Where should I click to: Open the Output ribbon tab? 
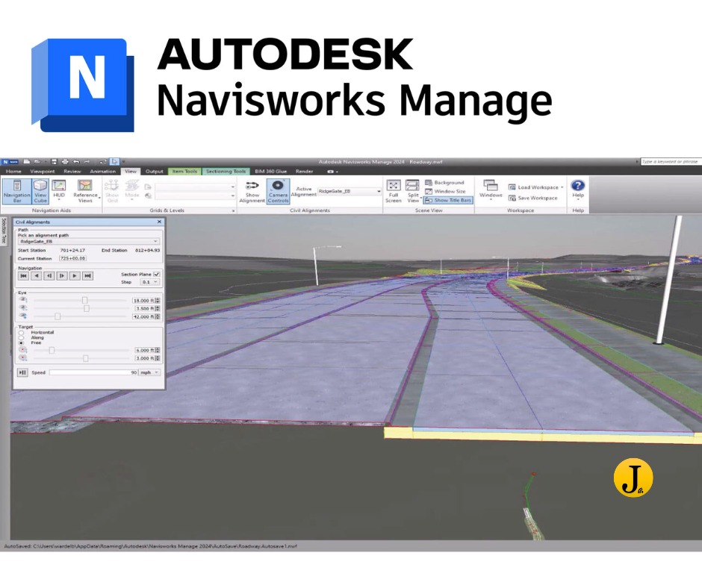(x=154, y=172)
